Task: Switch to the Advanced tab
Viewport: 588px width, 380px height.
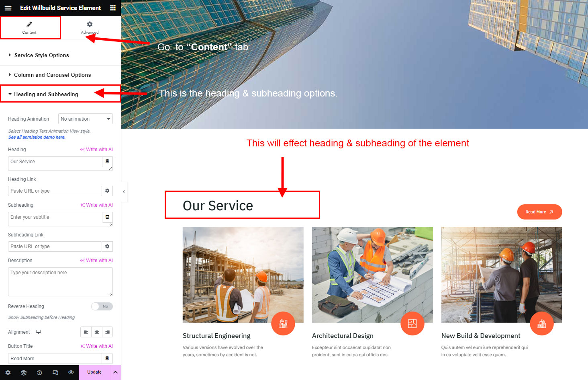Action: (90, 27)
